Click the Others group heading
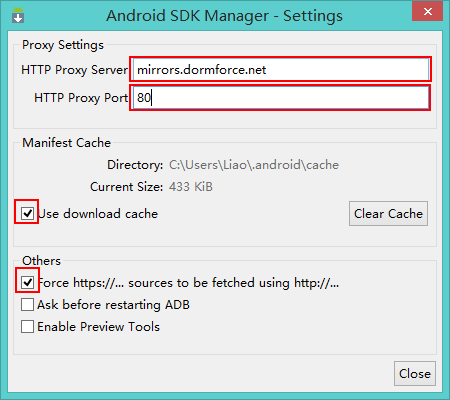Viewport: 450px width, 400px height. point(41,261)
